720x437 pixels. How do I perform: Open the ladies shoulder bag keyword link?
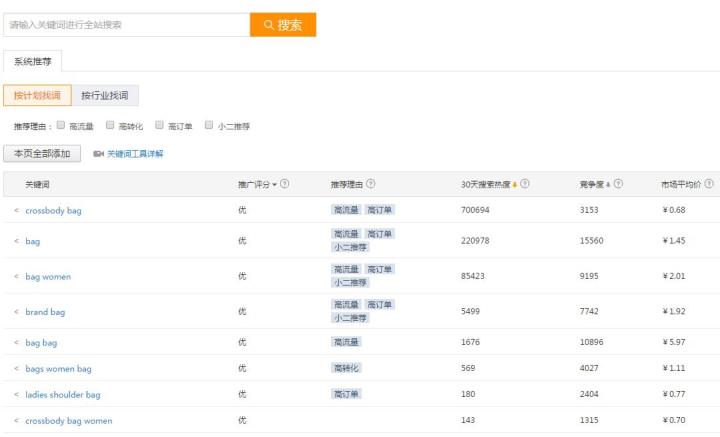coord(62,395)
